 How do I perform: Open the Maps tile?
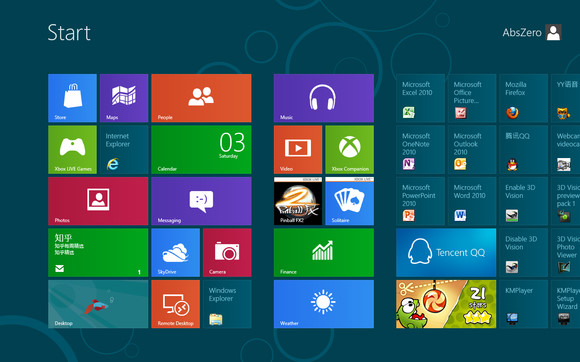point(124,98)
